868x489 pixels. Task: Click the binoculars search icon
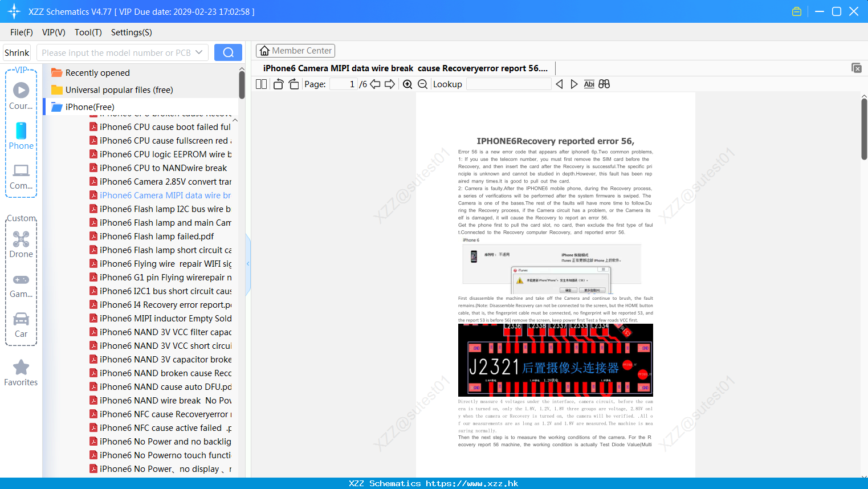coord(604,84)
